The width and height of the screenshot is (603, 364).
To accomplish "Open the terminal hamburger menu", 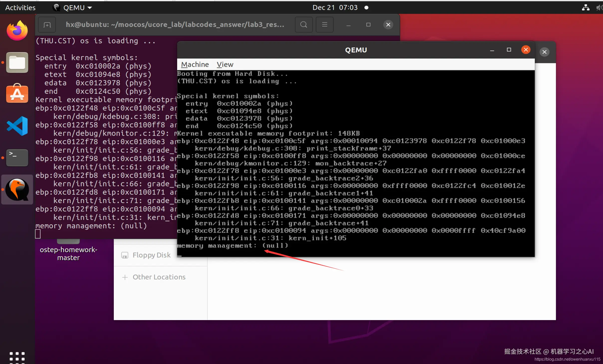I will click(324, 24).
